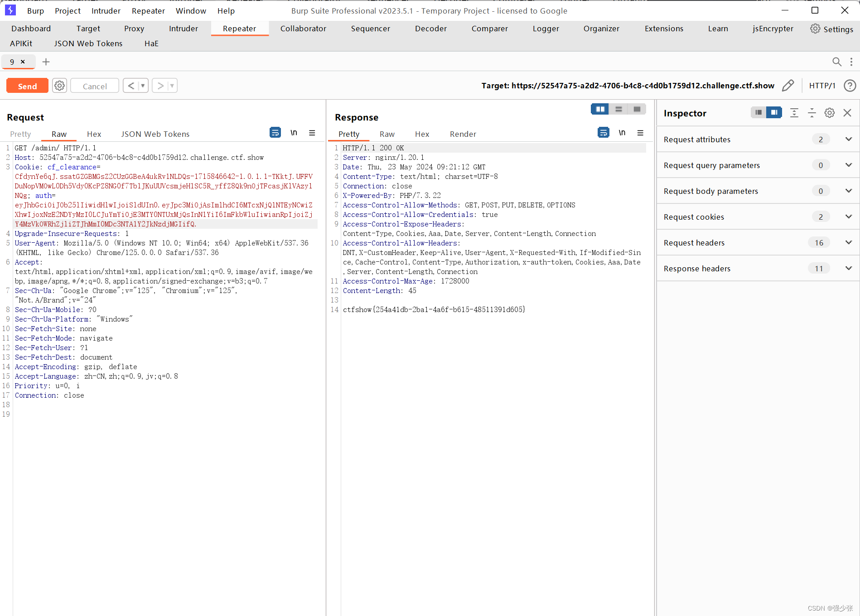860x616 pixels.
Task: Select top-bottom request/response layout
Action: [618, 109]
